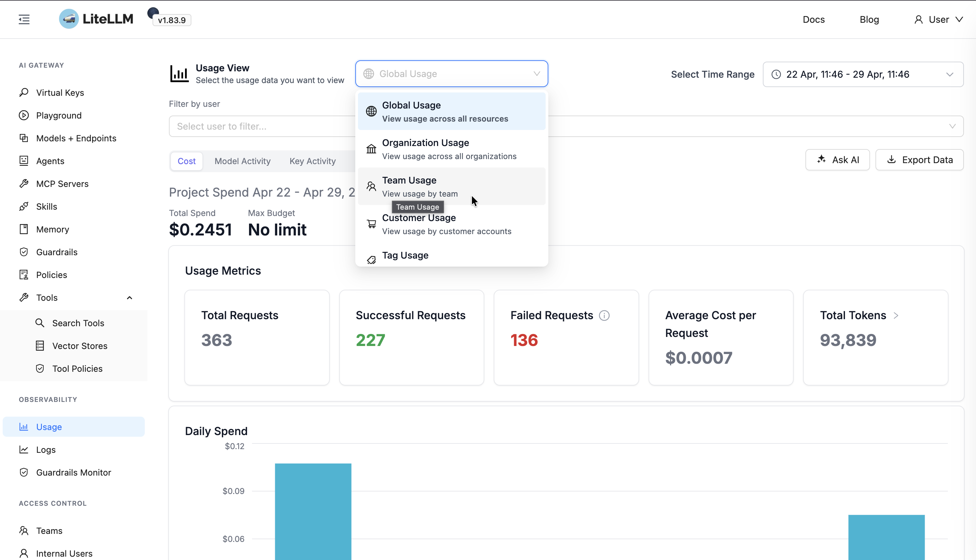
Task: Switch to the Key Activity tab
Action: coord(312,161)
